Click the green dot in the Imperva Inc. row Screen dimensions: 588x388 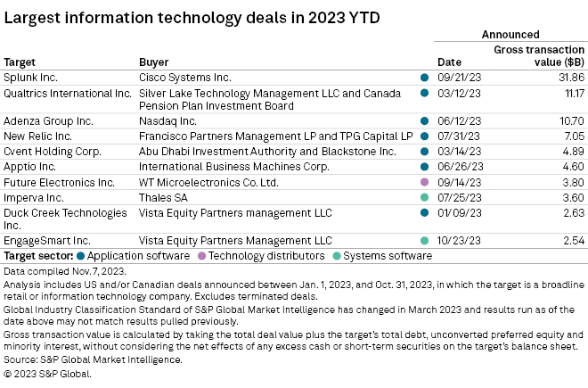coord(424,196)
